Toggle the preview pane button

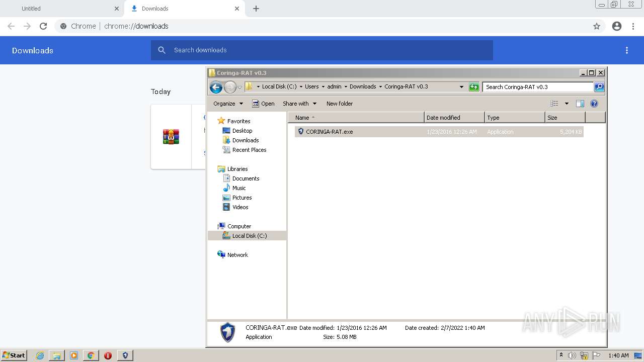pos(580,104)
